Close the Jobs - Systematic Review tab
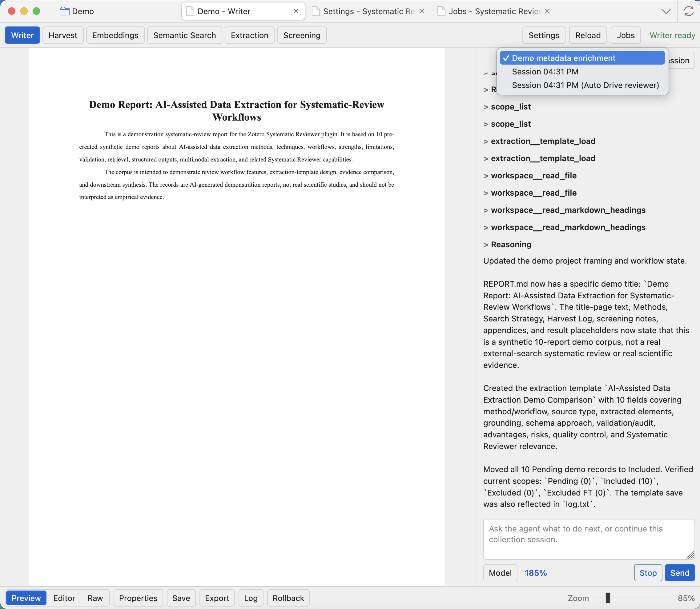The width and height of the screenshot is (700, 609). tap(547, 11)
